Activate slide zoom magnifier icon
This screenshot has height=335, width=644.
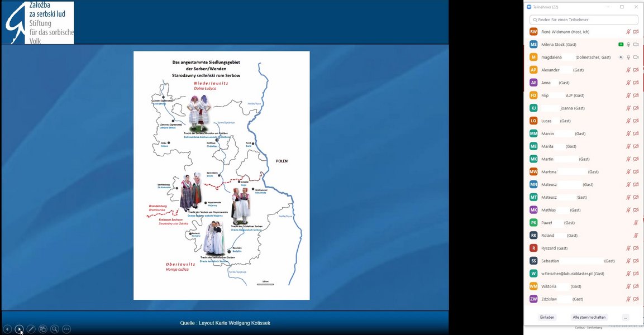pyautogui.click(x=55, y=329)
